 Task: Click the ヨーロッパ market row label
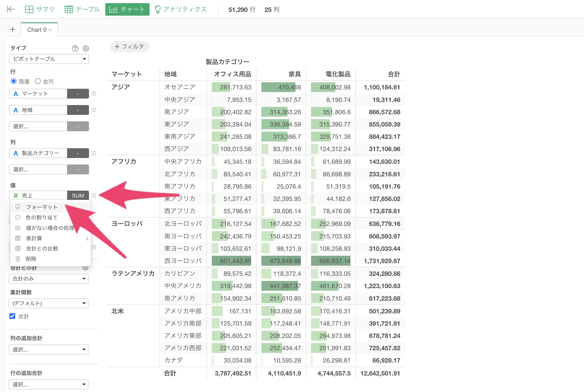[x=127, y=224]
